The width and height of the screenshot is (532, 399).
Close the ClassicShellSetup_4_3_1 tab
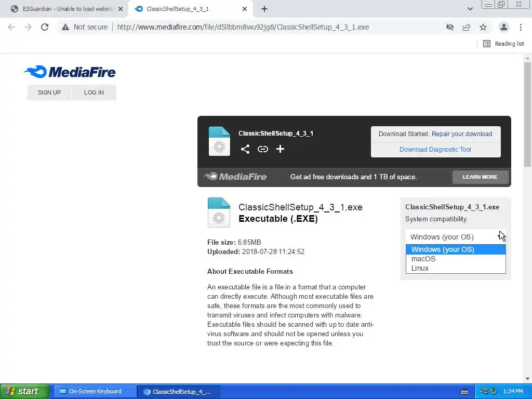(x=245, y=9)
